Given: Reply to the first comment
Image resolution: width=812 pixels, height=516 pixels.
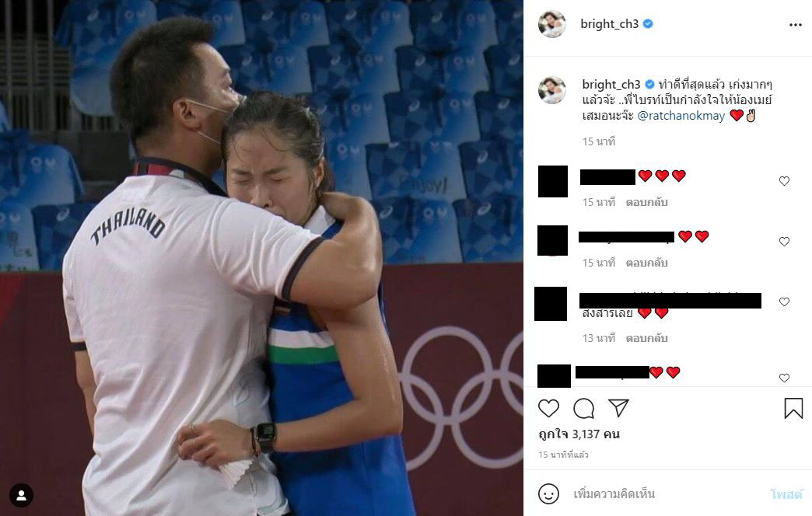Looking at the screenshot, I should coord(646,202).
